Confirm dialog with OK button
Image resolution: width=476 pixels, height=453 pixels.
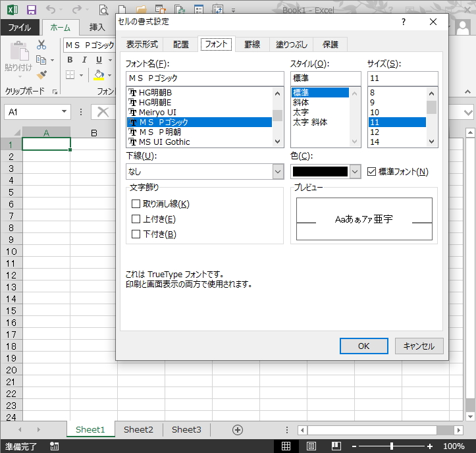pos(363,346)
